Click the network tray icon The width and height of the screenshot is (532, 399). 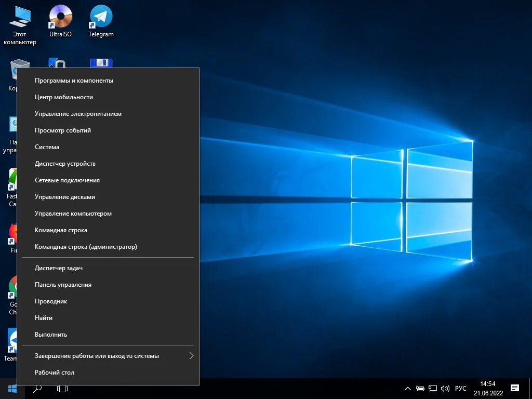(433, 389)
